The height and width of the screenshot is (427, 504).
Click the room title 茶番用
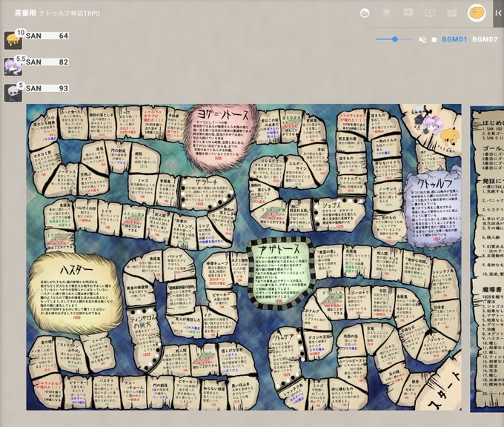click(x=25, y=13)
